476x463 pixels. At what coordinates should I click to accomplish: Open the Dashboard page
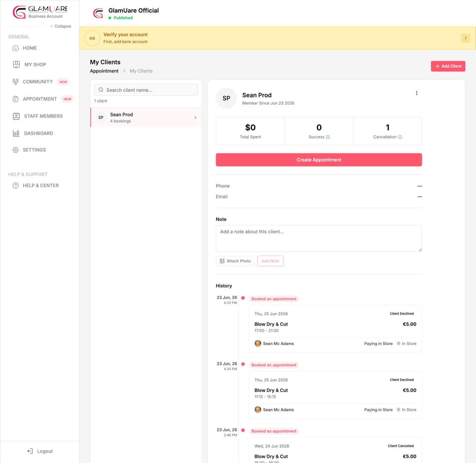tap(39, 133)
